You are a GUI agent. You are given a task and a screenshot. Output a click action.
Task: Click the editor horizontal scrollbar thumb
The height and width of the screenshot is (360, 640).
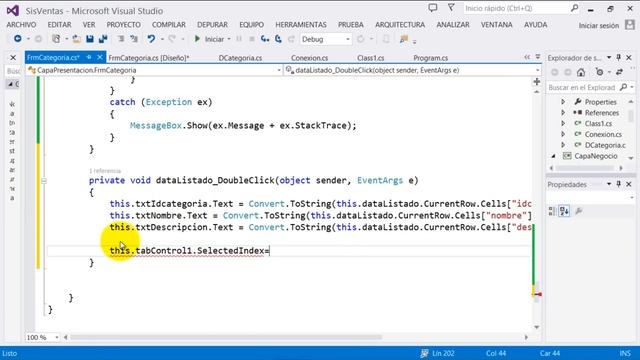[x=227, y=338]
